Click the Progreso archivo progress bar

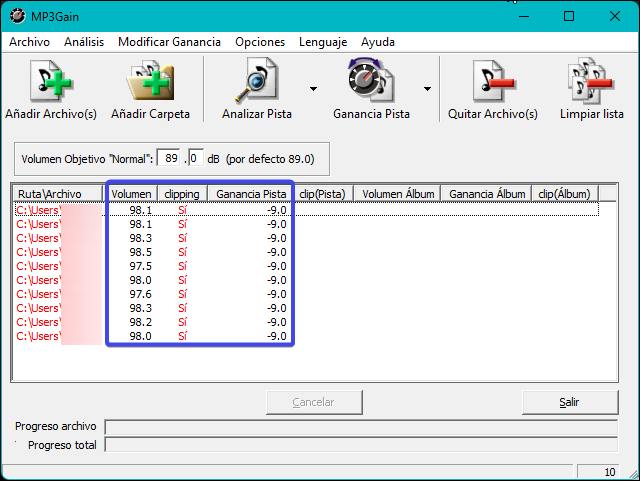point(361,427)
